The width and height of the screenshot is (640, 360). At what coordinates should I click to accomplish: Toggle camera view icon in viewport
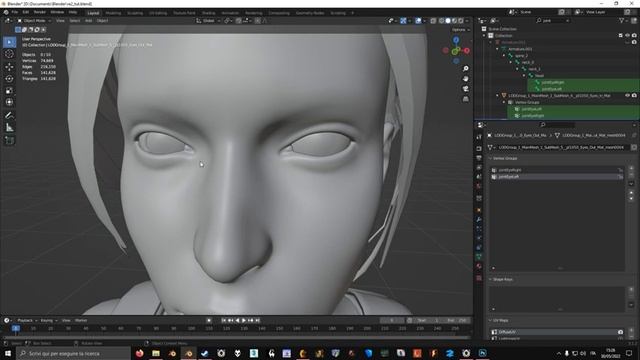pyautogui.click(x=466, y=89)
